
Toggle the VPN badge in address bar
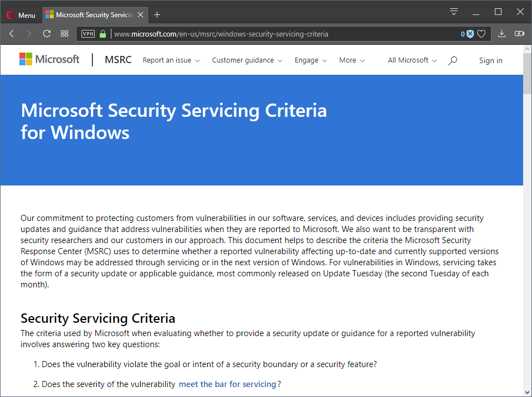click(x=88, y=34)
